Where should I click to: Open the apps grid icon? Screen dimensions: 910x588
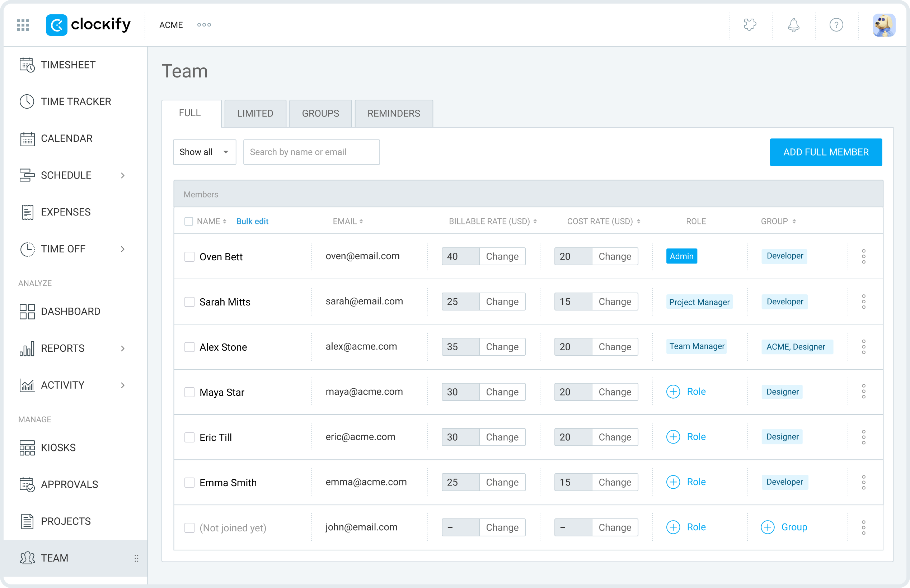(23, 25)
